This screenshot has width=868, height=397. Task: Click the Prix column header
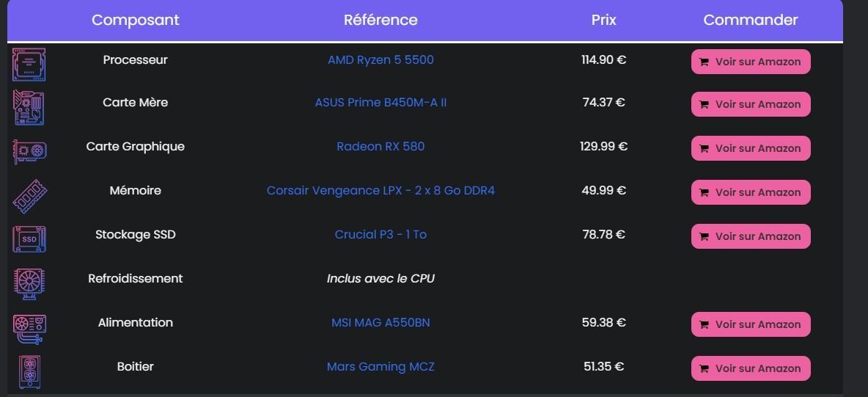604,20
